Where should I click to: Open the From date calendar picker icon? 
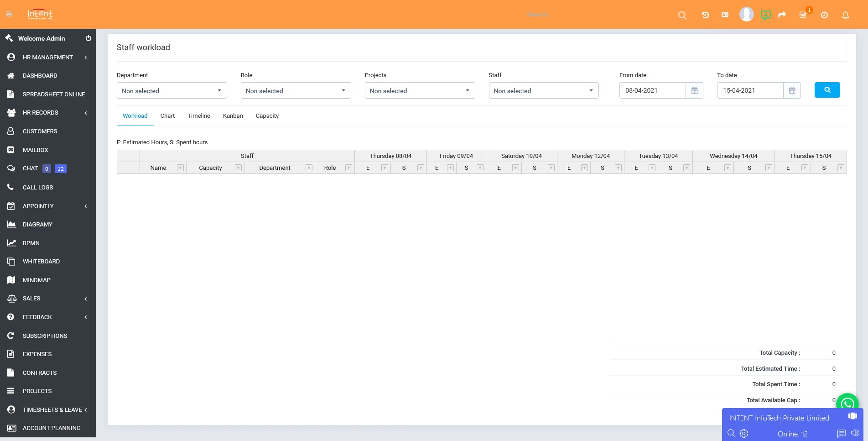(694, 90)
